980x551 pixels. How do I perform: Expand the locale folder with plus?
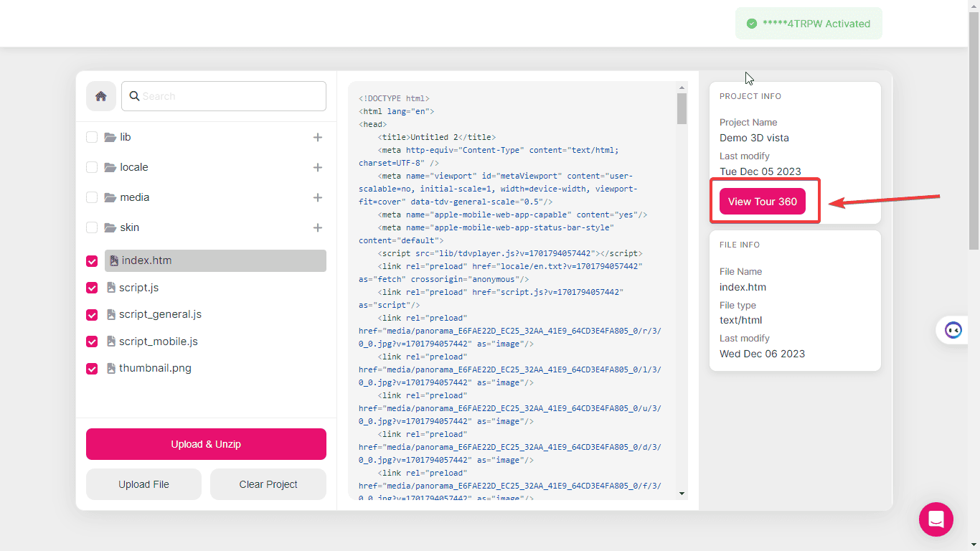pos(318,167)
